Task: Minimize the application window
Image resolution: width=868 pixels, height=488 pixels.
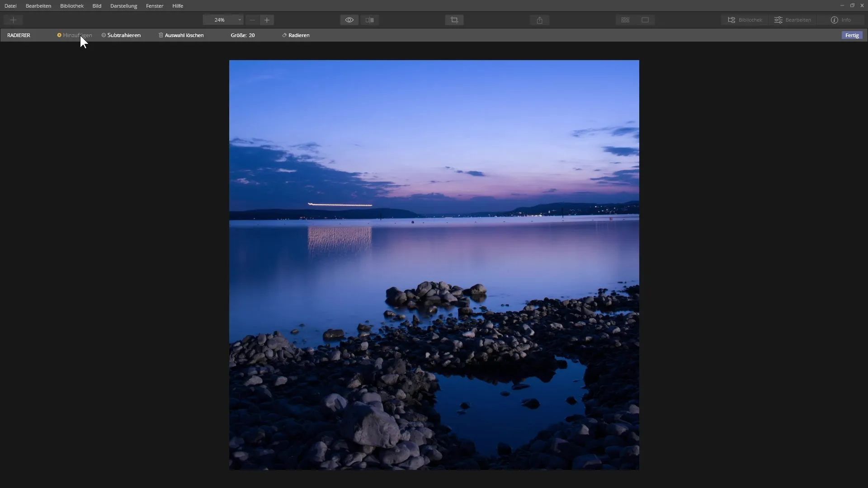Action: tap(842, 5)
